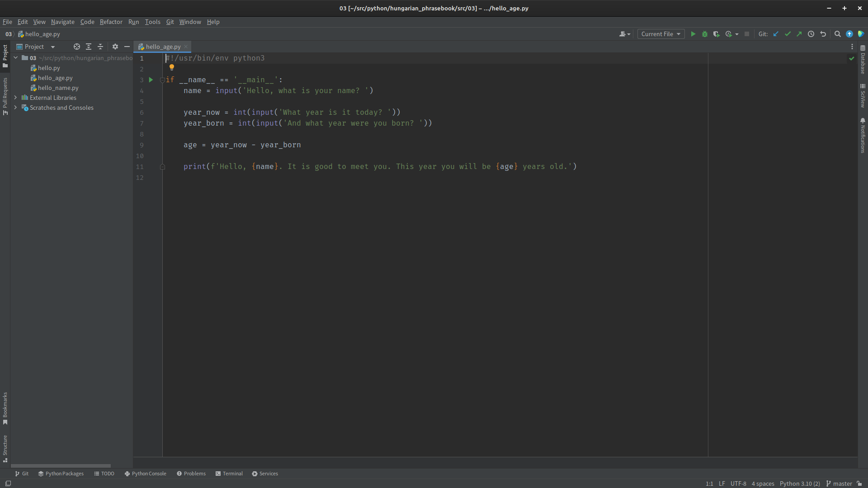
Task: Open the TODO tool window
Action: coord(104,474)
